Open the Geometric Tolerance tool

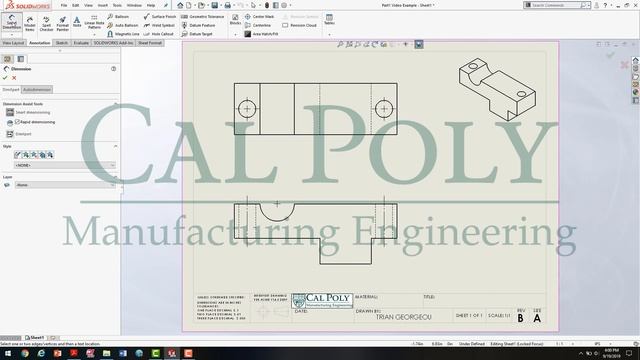202,17
